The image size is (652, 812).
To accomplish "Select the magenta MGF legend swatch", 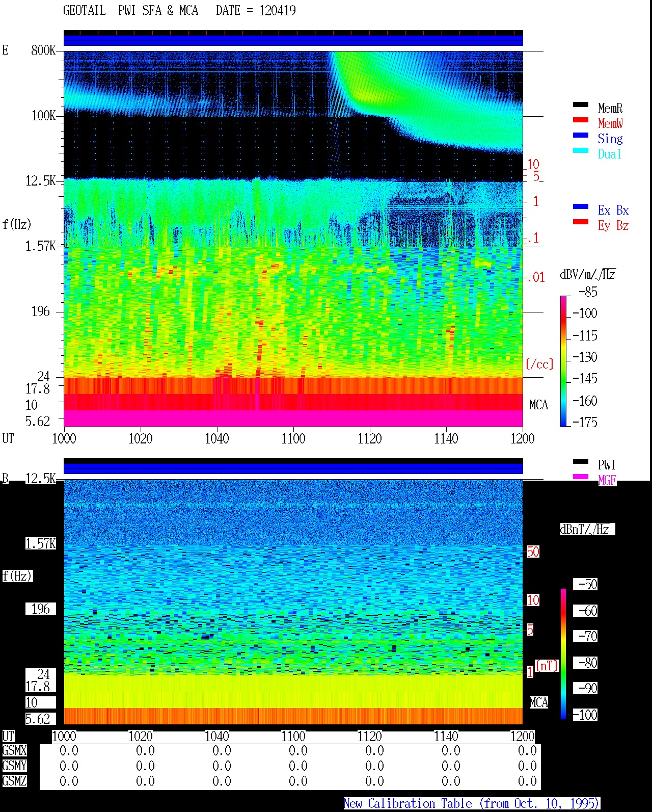I will [581, 477].
